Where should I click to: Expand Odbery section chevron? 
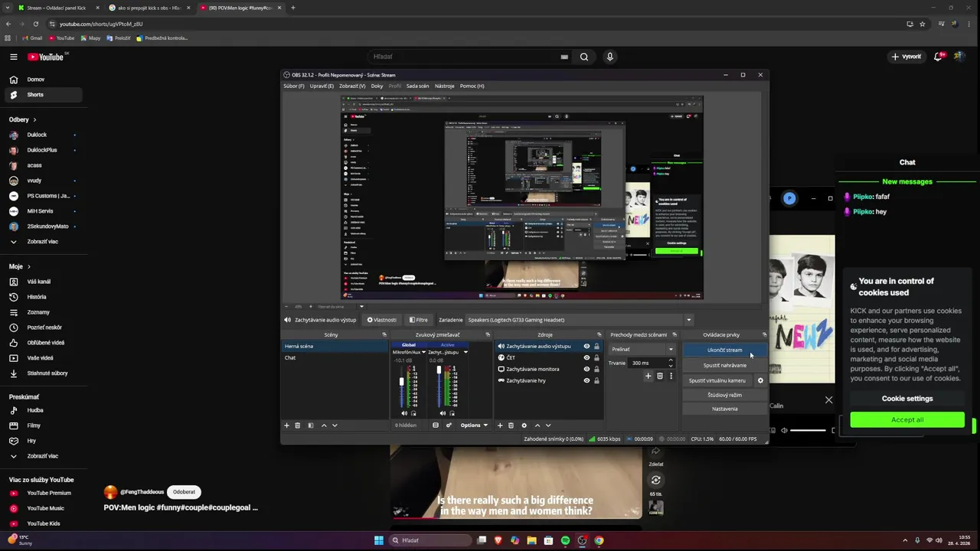(34, 120)
